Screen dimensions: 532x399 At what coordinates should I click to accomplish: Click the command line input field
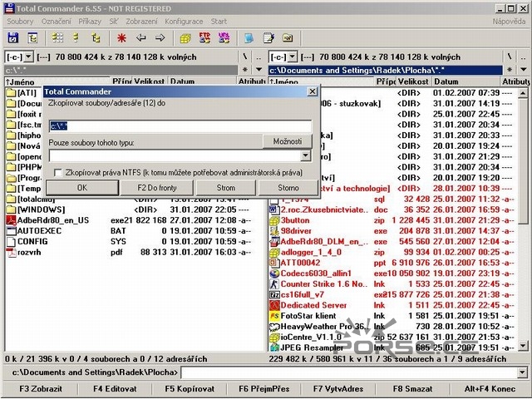pos(349,373)
